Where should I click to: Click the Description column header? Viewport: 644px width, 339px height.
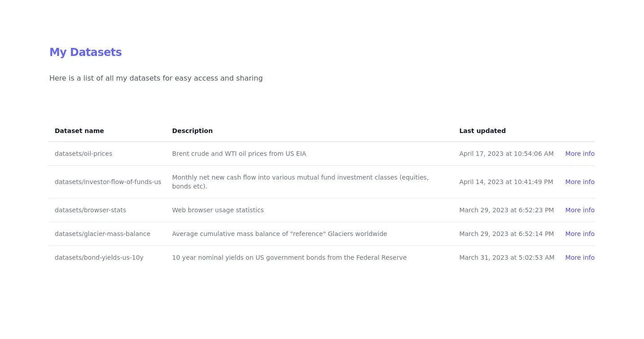click(x=192, y=131)
